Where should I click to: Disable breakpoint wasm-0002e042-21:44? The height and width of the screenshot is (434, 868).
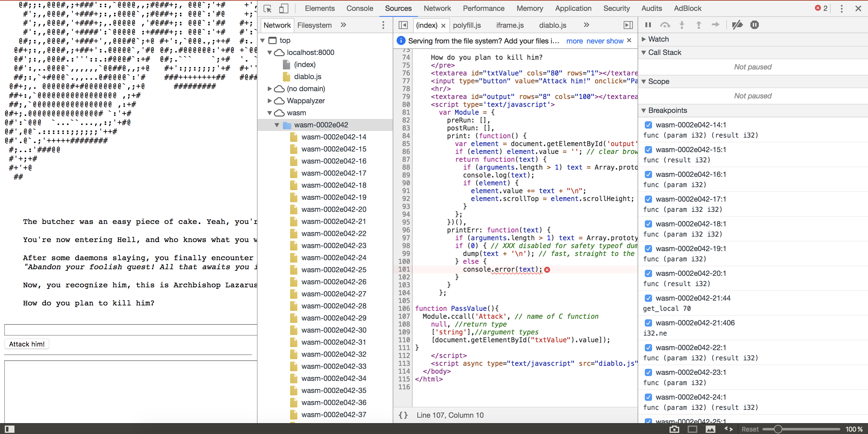click(648, 298)
